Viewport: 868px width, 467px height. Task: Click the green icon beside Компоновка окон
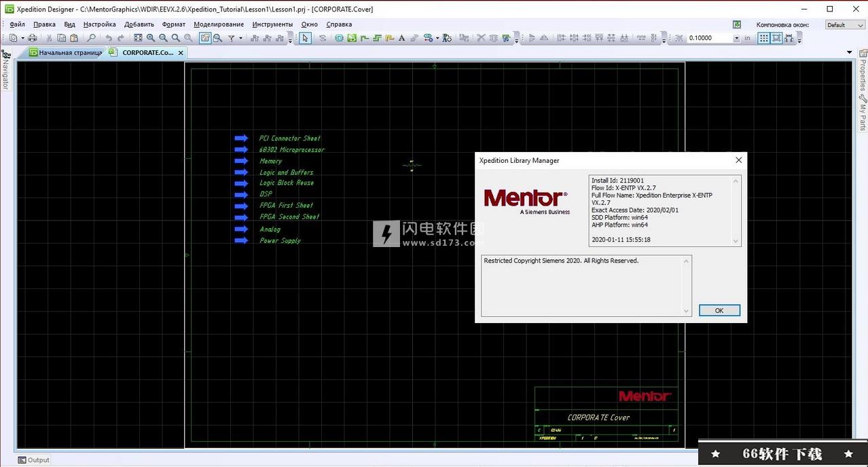point(737,24)
